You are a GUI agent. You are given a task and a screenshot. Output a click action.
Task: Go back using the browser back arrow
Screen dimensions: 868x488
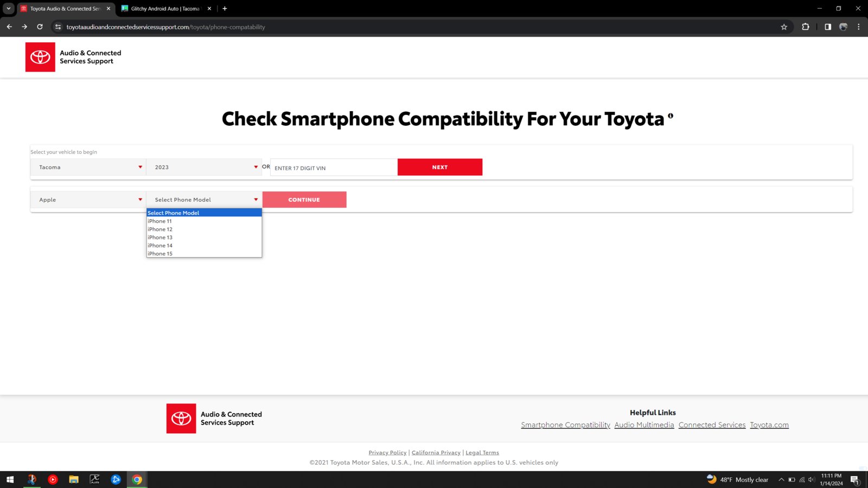point(9,27)
